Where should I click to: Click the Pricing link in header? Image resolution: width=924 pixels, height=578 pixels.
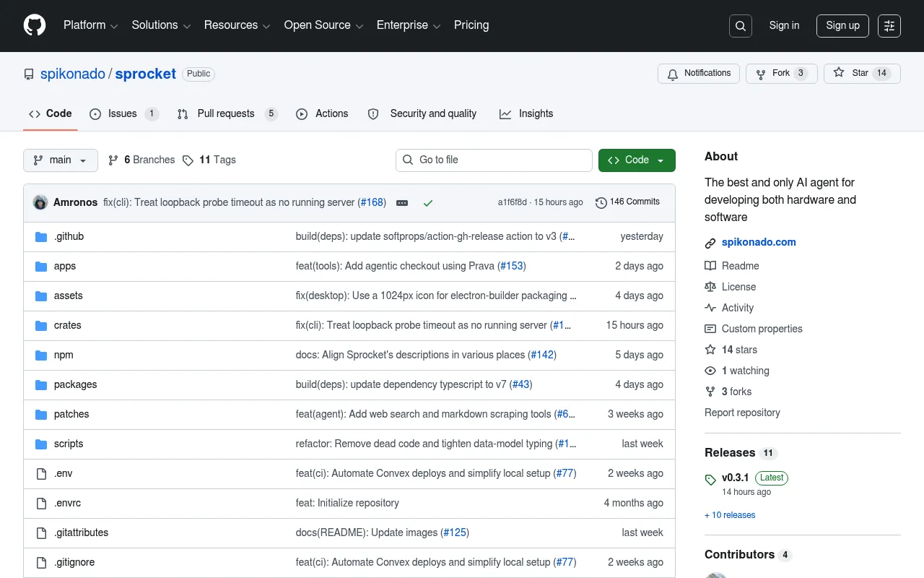(471, 25)
